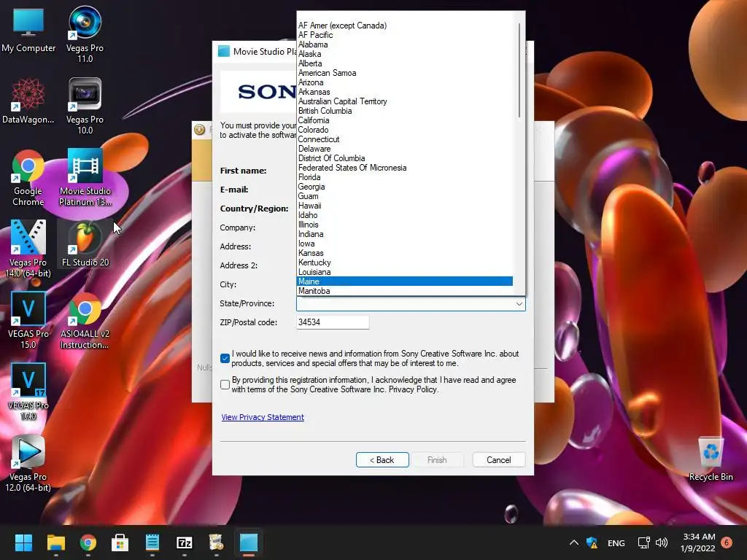Viewport: 747px width, 560px height.
Task: Open the View Privacy Statement link
Action: (263, 417)
